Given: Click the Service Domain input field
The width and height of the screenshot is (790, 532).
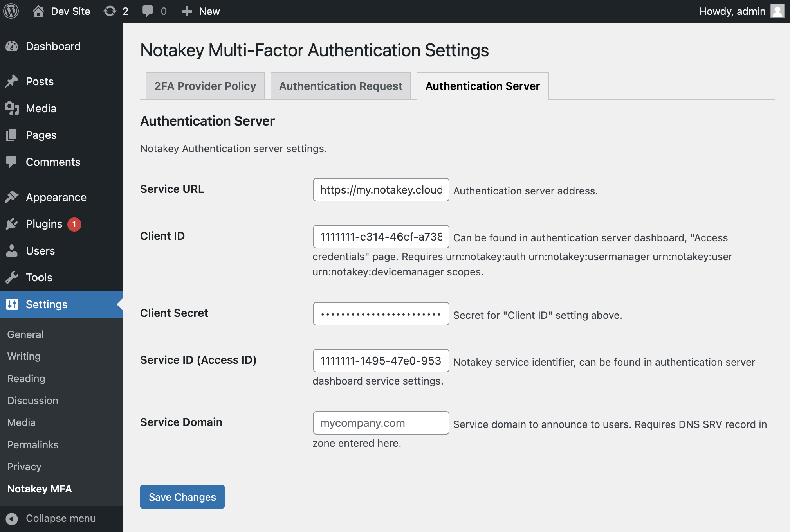Looking at the screenshot, I should coord(381,422).
